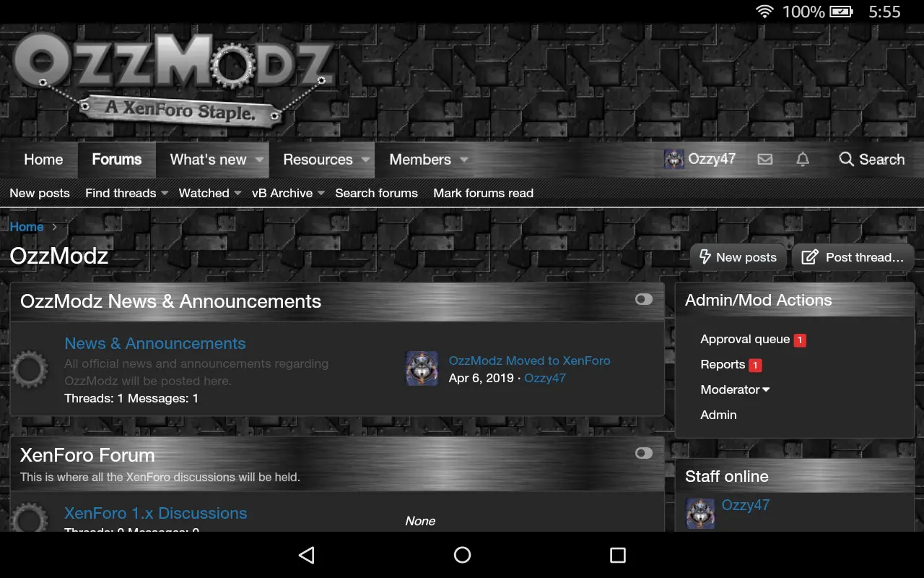
Task: Click the New posts lightning button
Action: (x=738, y=257)
